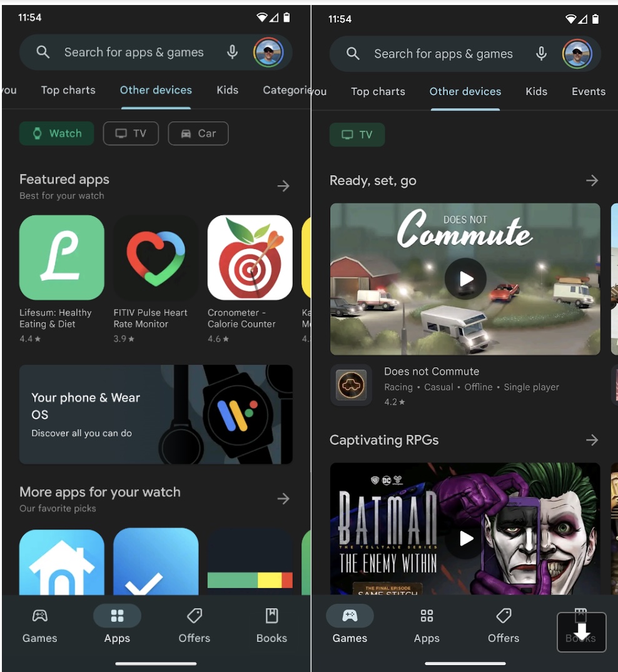Tap the search magnifier icon in right screen
This screenshot has height=672, width=618.
click(353, 54)
